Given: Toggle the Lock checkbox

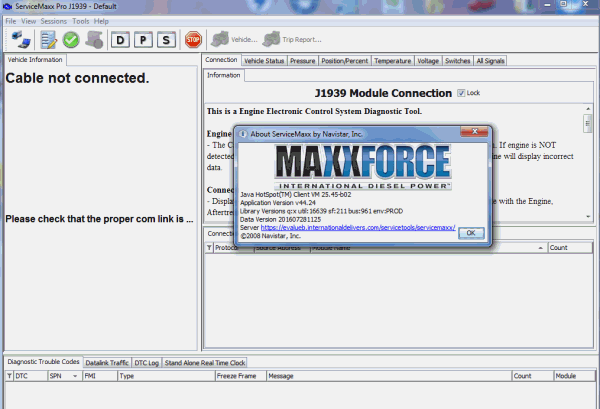Looking at the screenshot, I should 461,93.
